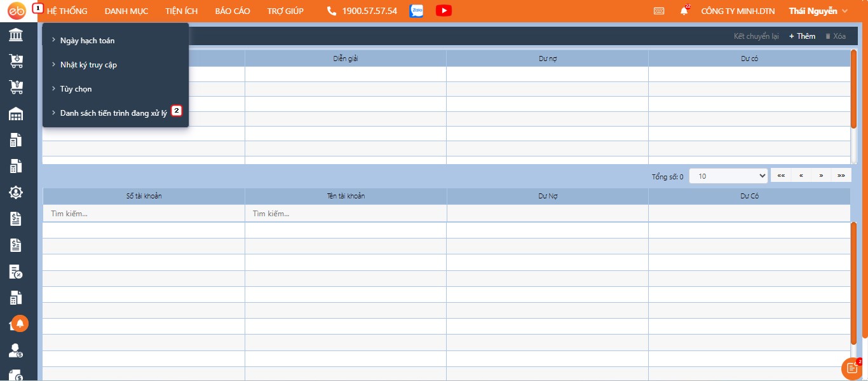Click the notification bell with 22 badge
Viewport: 868px width, 381px height.
point(684,11)
